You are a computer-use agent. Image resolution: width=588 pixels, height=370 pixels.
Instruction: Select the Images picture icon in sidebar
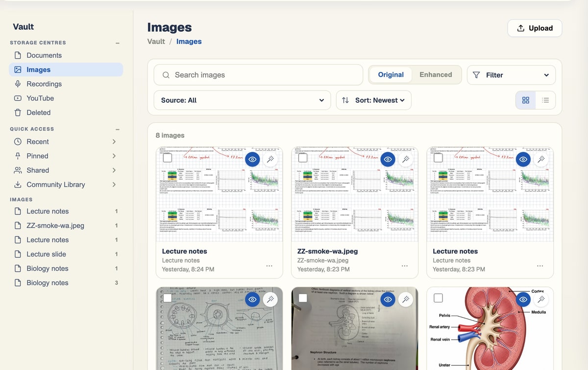tap(18, 69)
